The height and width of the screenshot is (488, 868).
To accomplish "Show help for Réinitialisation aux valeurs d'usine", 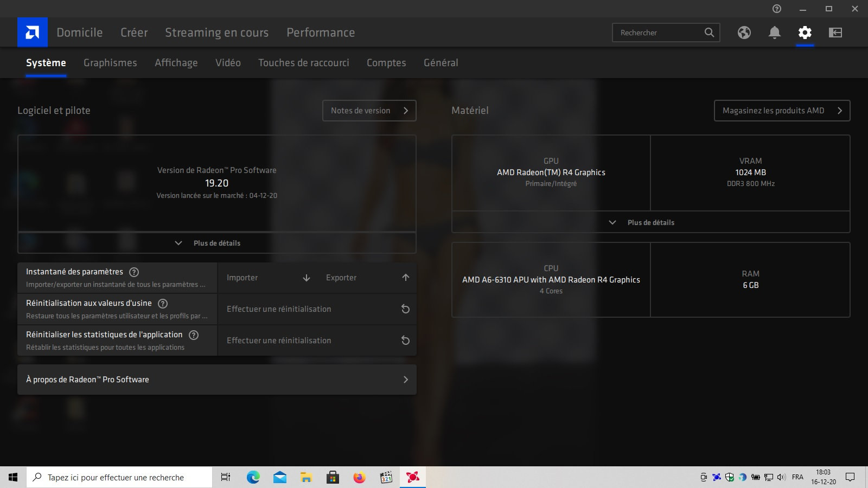I will coord(163,304).
